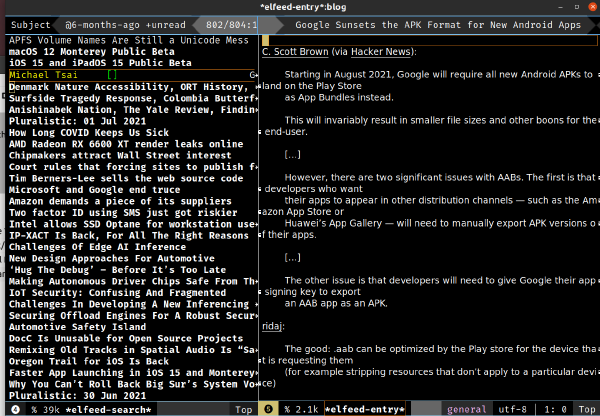Click Top position in search modeline
The image size is (600, 416).
(x=243, y=409)
